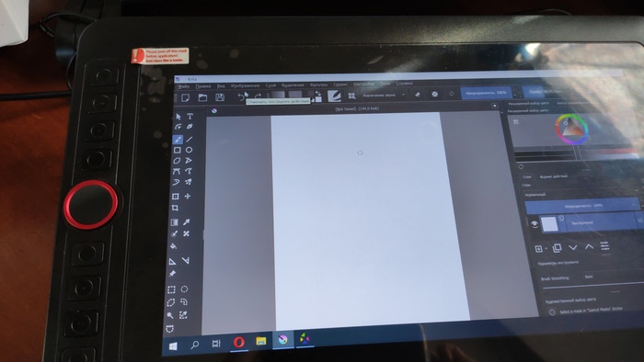
Task: Activate the Fill bucket tool
Action: click(173, 246)
